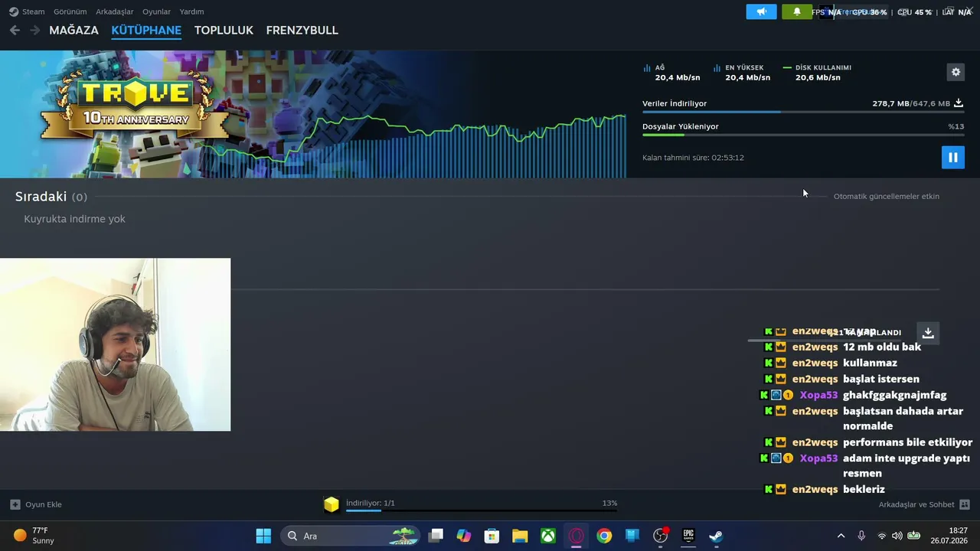Open the 77°F Sunny weather widget
The image size is (980, 551).
pyautogui.click(x=34, y=536)
